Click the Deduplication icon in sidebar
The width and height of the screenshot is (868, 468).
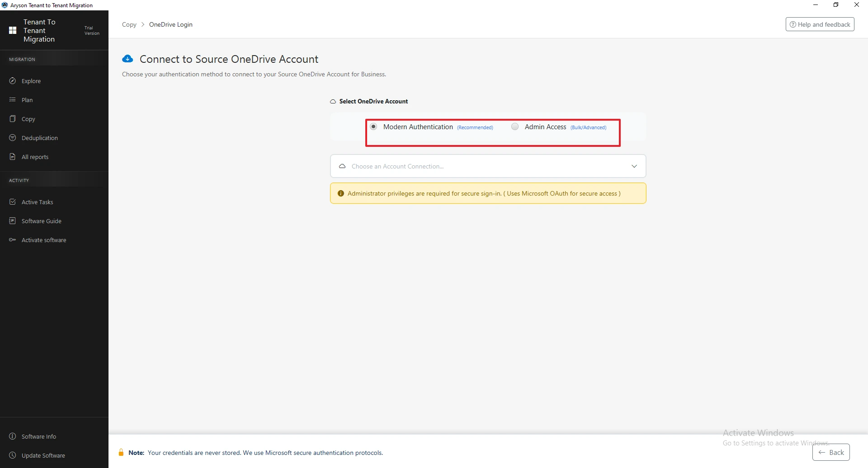(13, 138)
